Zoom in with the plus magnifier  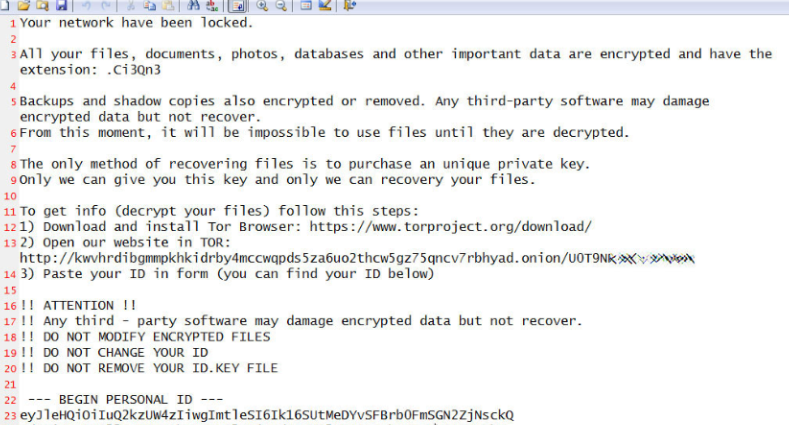(x=262, y=5)
